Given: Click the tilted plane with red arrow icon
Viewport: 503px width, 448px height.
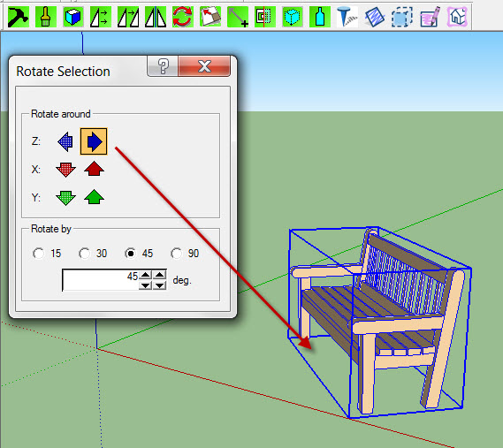Looking at the screenshot, I should (210, 17).
